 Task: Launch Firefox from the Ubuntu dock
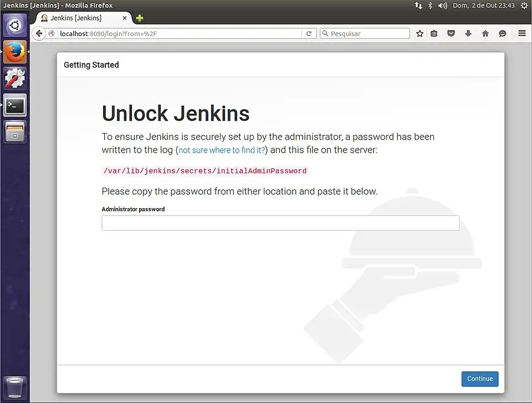pyautogui.click(x=14, y=51)
